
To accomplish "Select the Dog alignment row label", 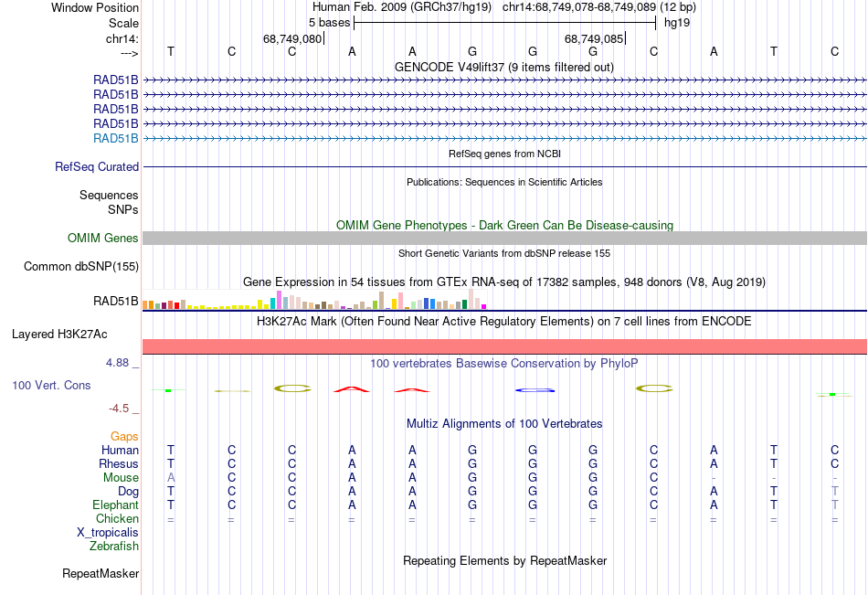I will (129, 492).
